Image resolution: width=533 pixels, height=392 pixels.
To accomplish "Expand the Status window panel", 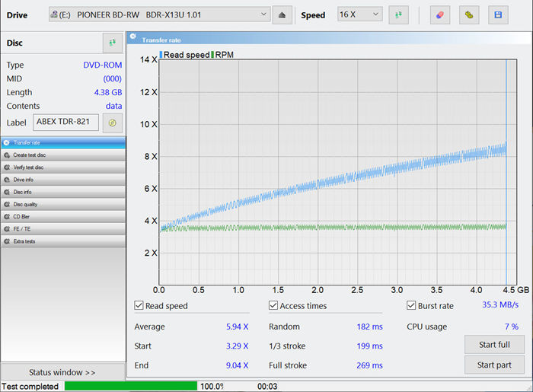I will (62, 372).
